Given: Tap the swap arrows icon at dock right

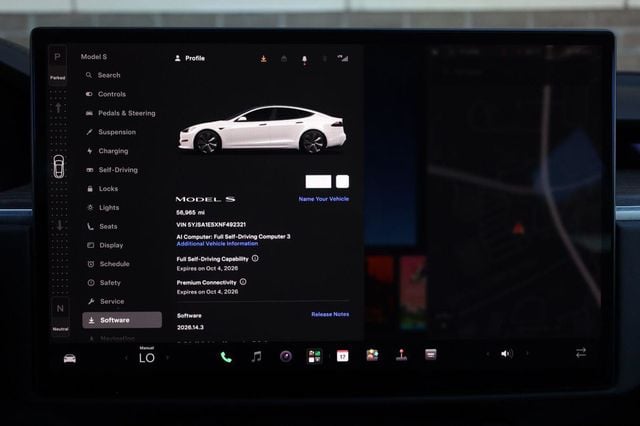Looking at the screenshot, I should tap(581, 352).
